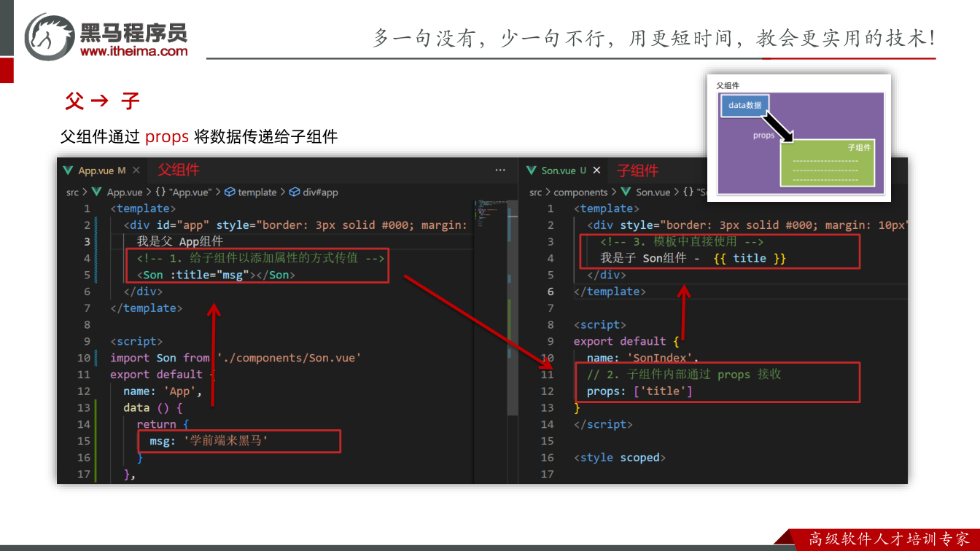Close the Son.vue editor tab
Screen dimensions: 980x551
(596, 171)
